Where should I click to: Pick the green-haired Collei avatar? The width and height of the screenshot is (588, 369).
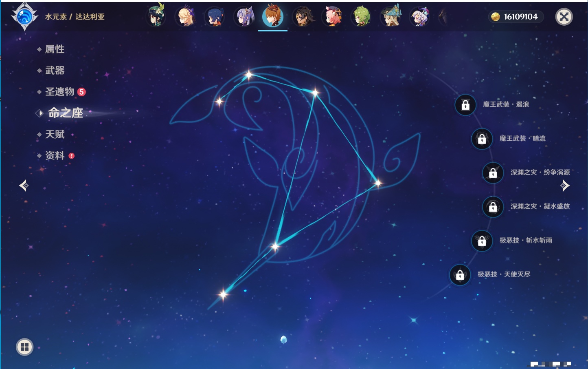pos(361,17)
